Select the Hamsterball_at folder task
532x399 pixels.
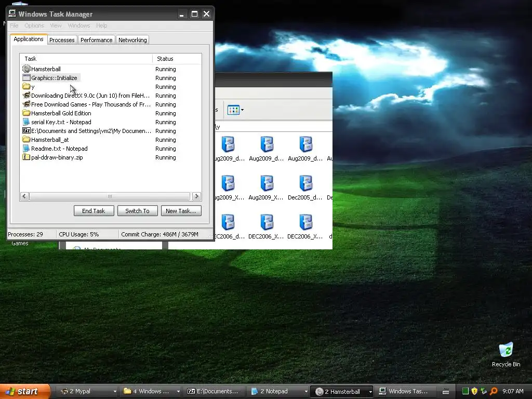tap(110, 139)
